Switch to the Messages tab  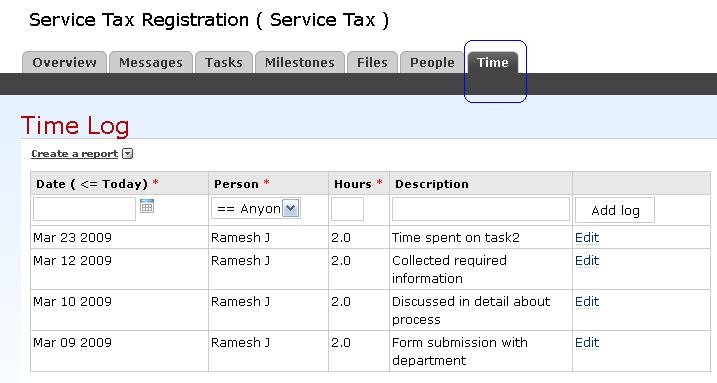click(150, 62)
